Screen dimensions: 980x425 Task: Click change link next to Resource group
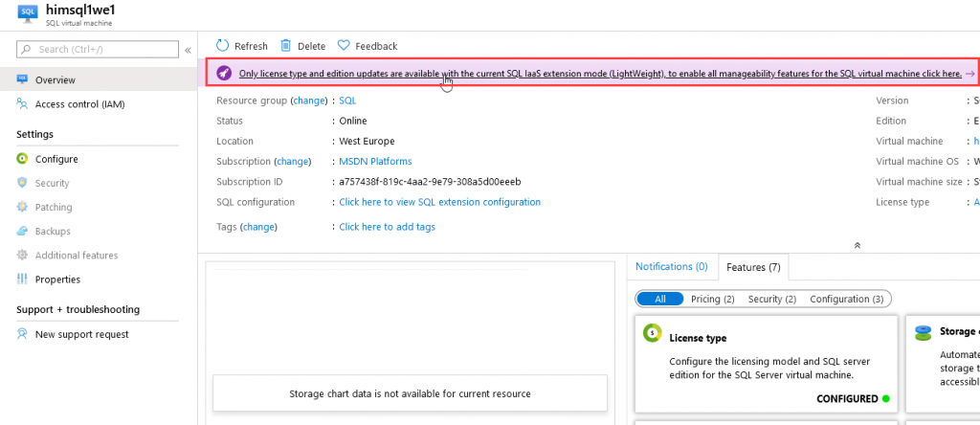[309, 100]
